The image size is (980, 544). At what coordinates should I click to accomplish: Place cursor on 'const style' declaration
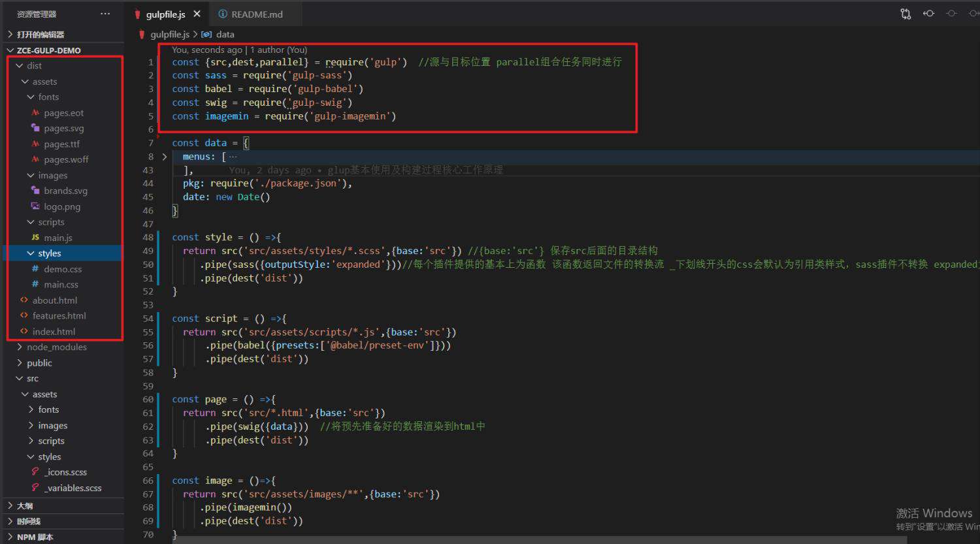click(x=202, y=237)
